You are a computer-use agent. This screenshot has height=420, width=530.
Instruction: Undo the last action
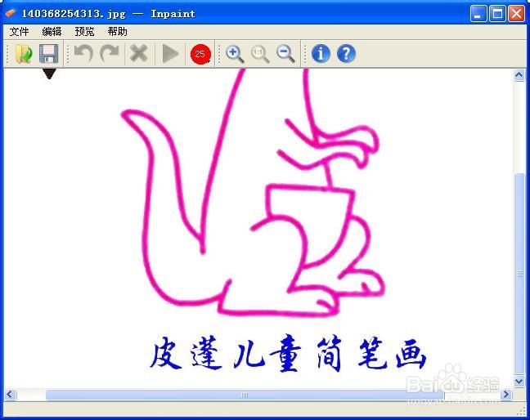[83, 53]
